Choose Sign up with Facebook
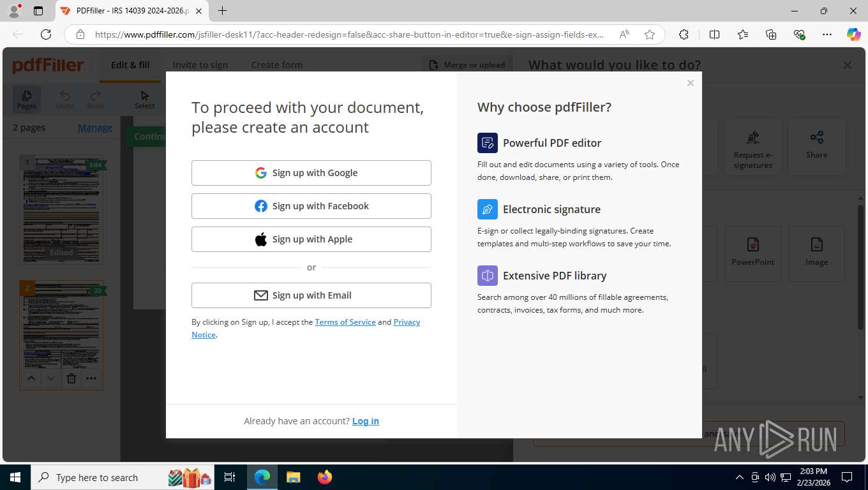This screenshot has height=490, width=868. (311, 206)
